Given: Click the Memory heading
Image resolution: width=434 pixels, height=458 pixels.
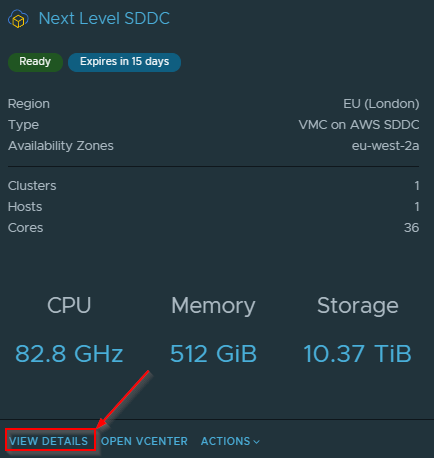Looking at the screenshot, I should (x=213, y=306).
